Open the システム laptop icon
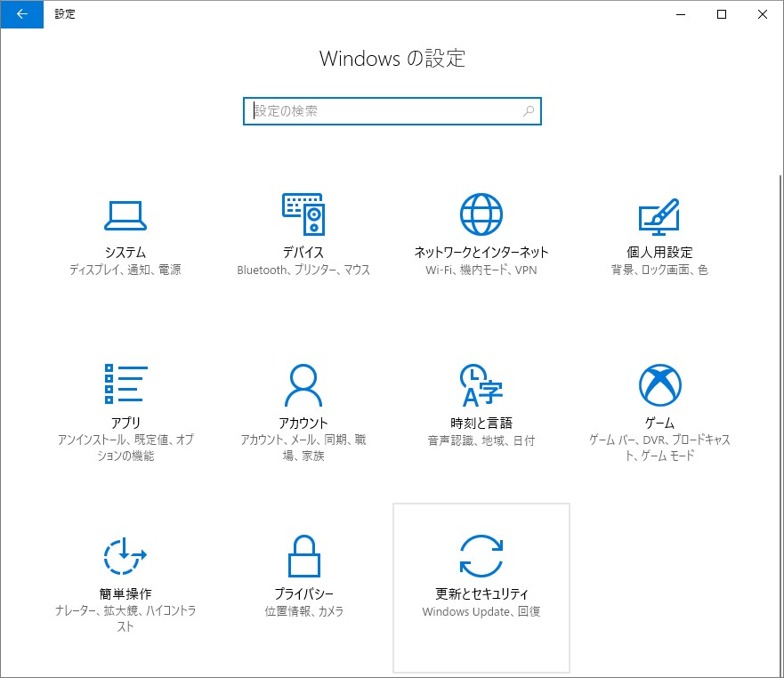This screenshot has width=784, height=678. 125,215
